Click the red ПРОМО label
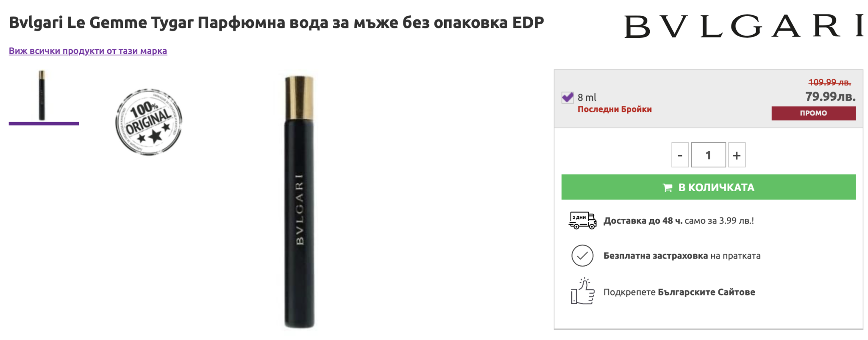Screen dimensions: 868x340 pos(813,113)
